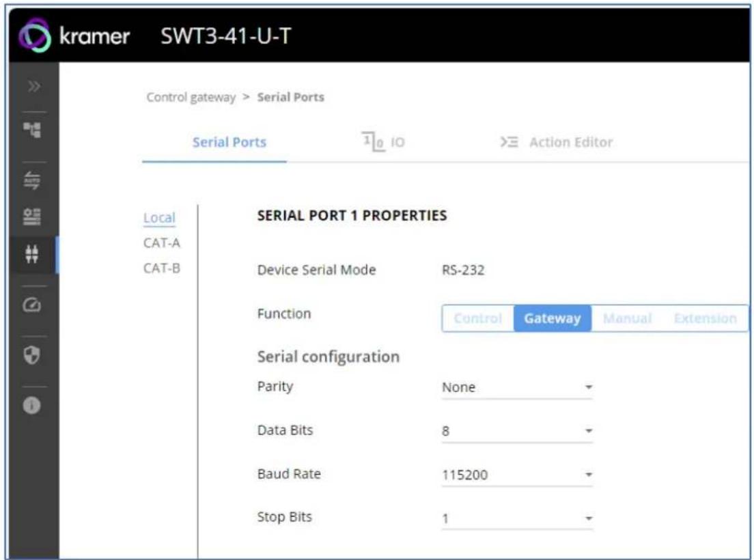
Task: Click the Kramer logo
Action: [x=74, y=36]
